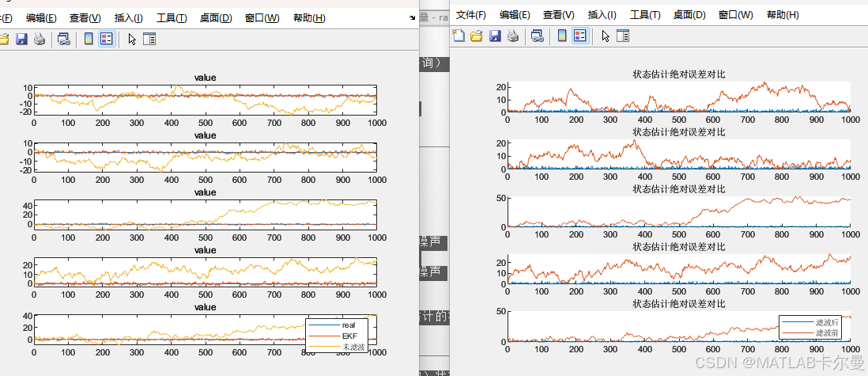Click the topmost 'value' title in left figure
This screenshot has width=868, height=376.
point(205,78)
